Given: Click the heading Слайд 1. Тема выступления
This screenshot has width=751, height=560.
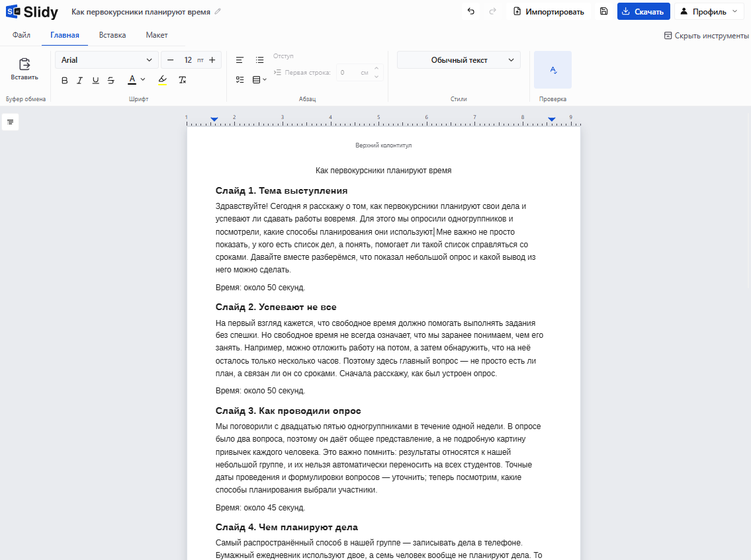Looking at the screenshot, I should click(282, 190).
